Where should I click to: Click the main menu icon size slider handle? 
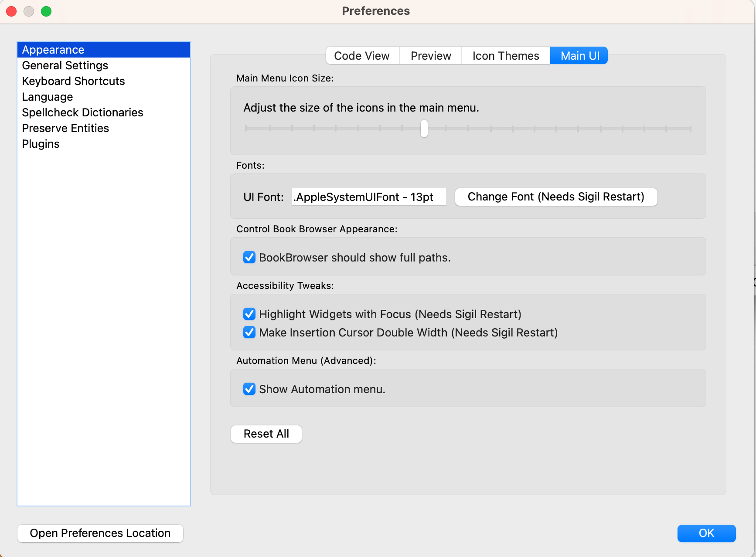pyautogui.click(x=424, y=129)
